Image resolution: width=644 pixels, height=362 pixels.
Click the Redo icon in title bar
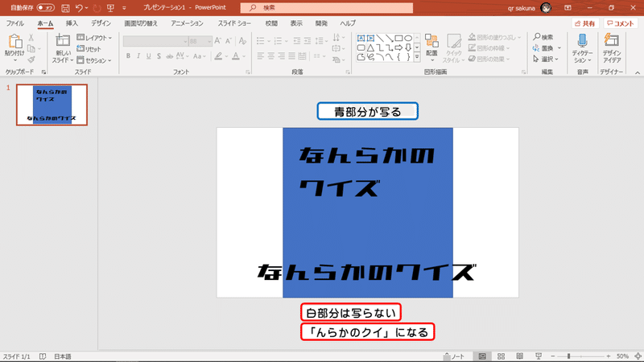[97, 8]
